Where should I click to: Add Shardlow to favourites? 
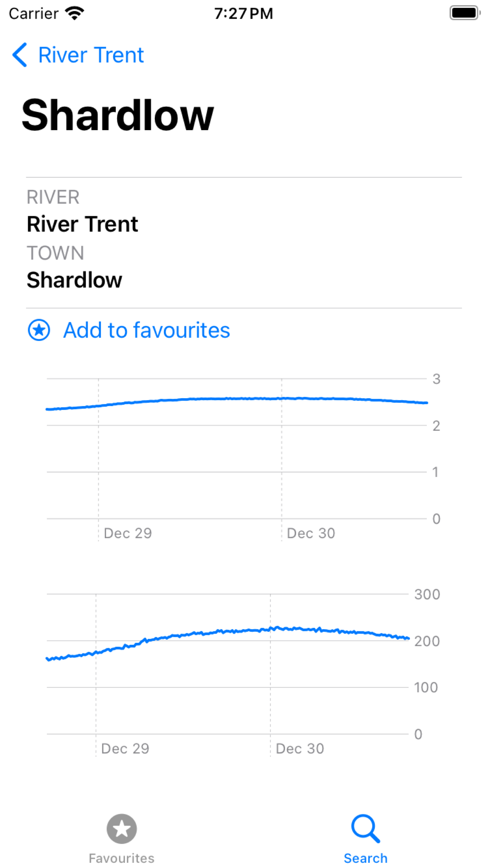pos(147,330)
